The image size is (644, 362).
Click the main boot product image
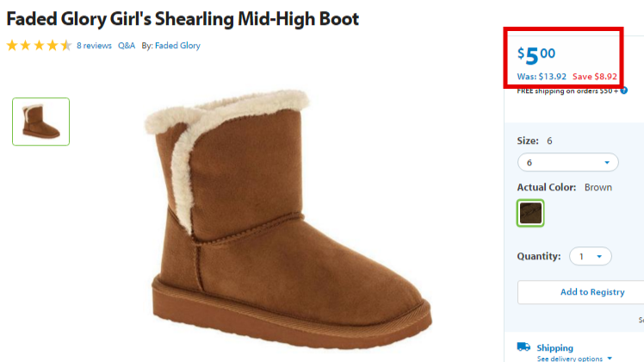pos(288,218)
